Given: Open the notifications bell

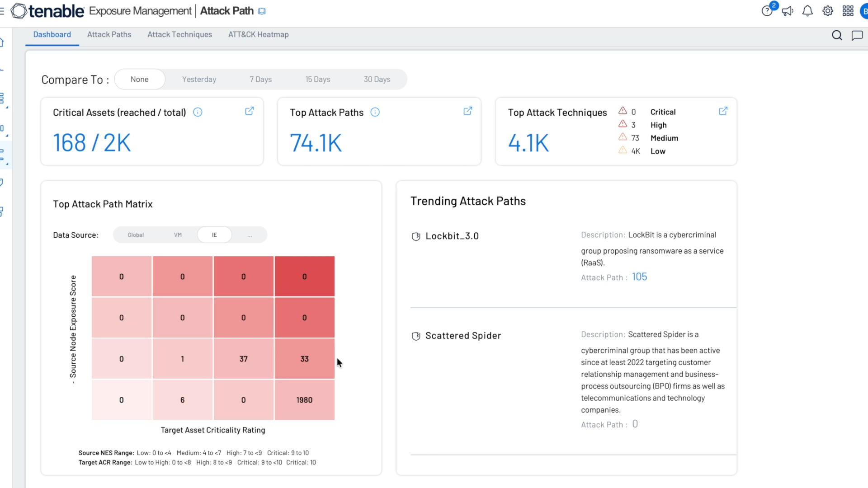Looking at the screenshot, I should pos(807,11).
